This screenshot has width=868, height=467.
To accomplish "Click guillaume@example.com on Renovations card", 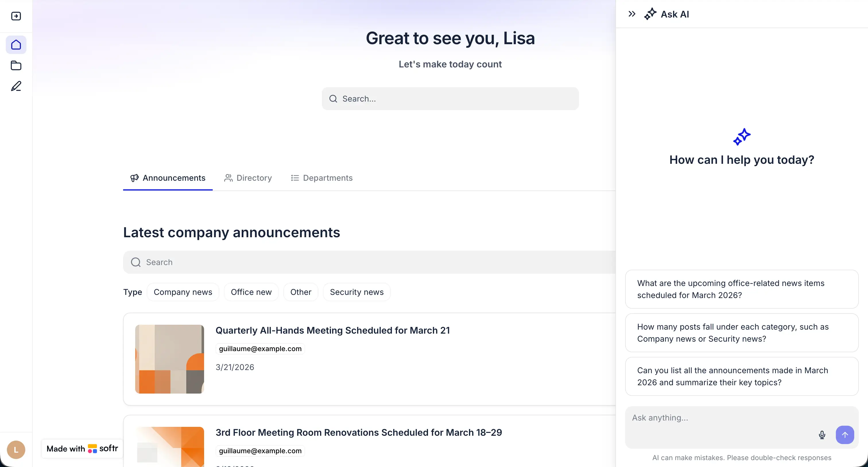I will [x=260, y=450].
